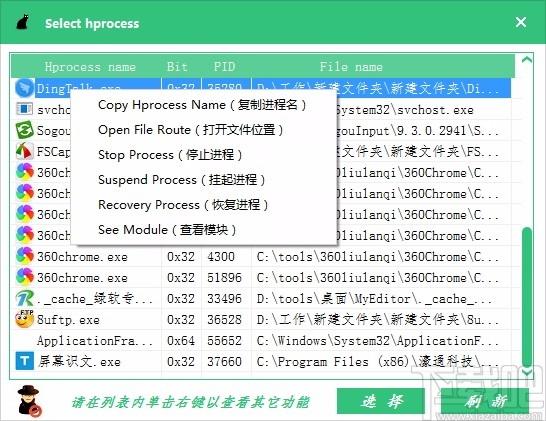Click the System32\svchost.exe path cell
546x421 pixels.
pyautogui.click(x=405, y=110)
